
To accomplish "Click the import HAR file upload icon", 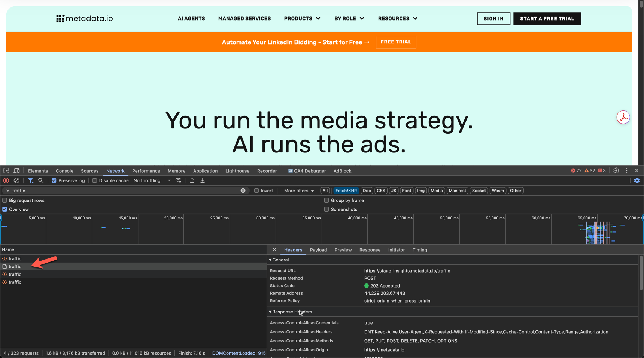I will coord(192,180).
